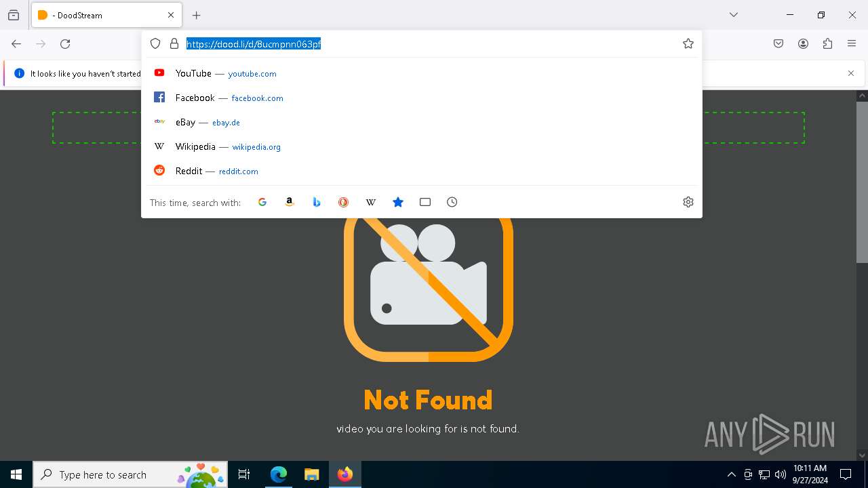Close the DoodStream tab
The width and height of the screenshot is (868, 488).
(171, 15)
